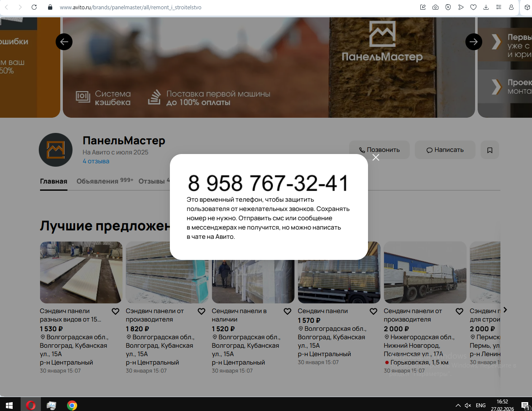Go to next banner slide arrow
Image resolution: width=532 pixels, height=411 pixels.
474,42
